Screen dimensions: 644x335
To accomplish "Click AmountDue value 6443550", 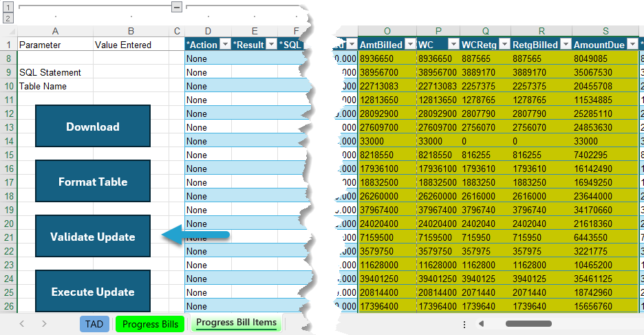I will coord(605,237).
